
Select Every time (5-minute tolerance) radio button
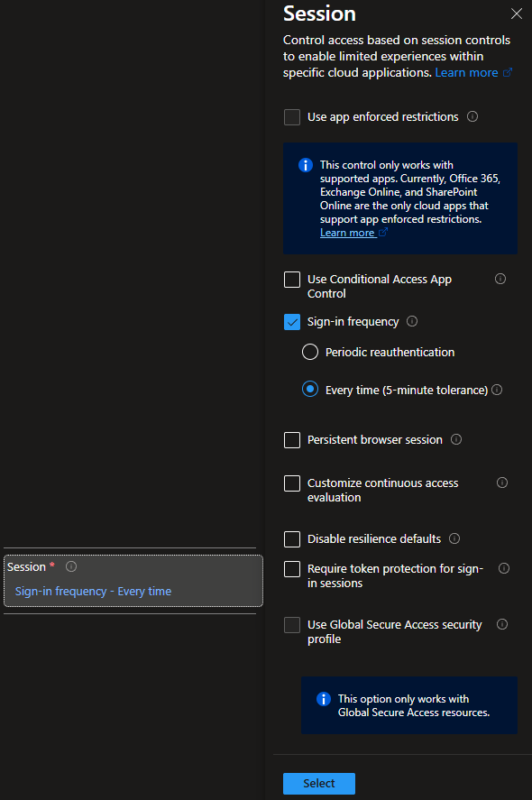point(310,390)
